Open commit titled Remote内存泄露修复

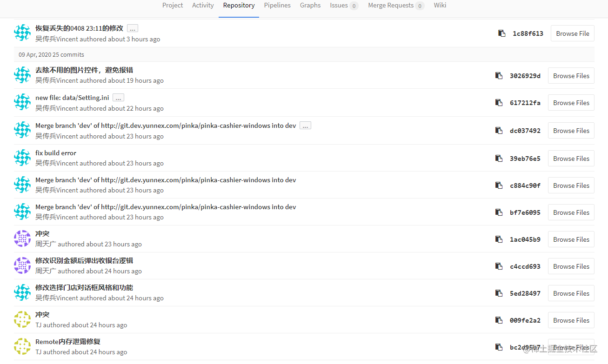(x=68, y=342)
